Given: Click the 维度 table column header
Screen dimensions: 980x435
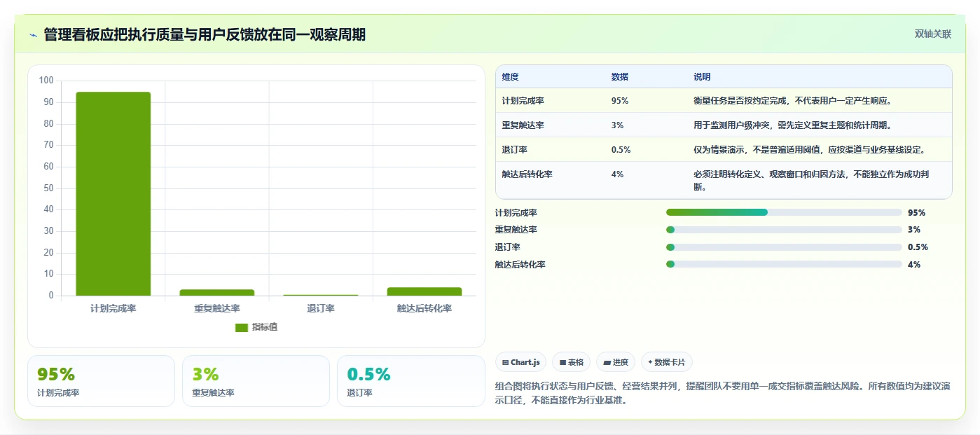Looking at the screenshot, I should 510,77.
